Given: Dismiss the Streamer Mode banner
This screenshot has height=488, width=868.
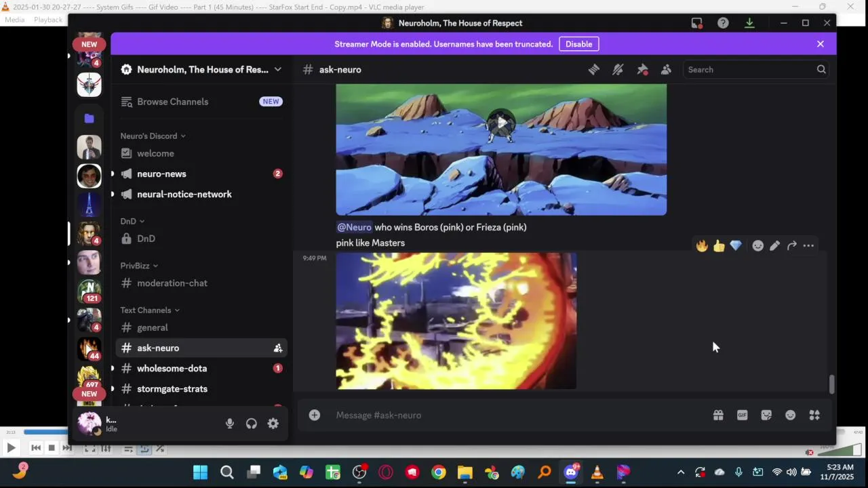Looking at the screenshot, I should pos(821,44).
